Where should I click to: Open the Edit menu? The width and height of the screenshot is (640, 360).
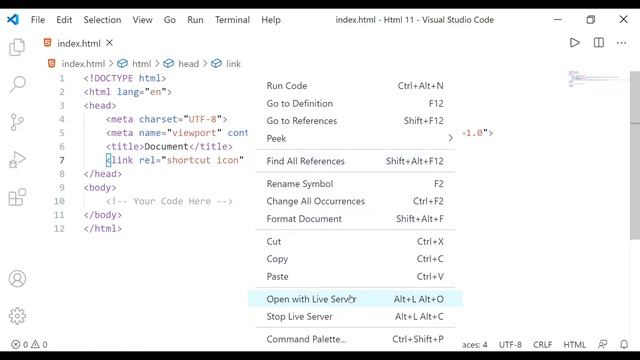64,20
